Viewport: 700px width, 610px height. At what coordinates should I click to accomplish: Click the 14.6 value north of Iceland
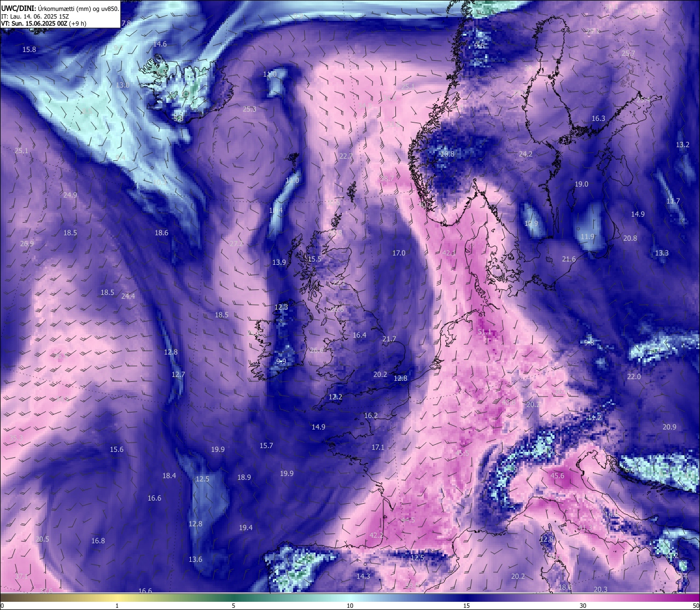pos(160,44)
